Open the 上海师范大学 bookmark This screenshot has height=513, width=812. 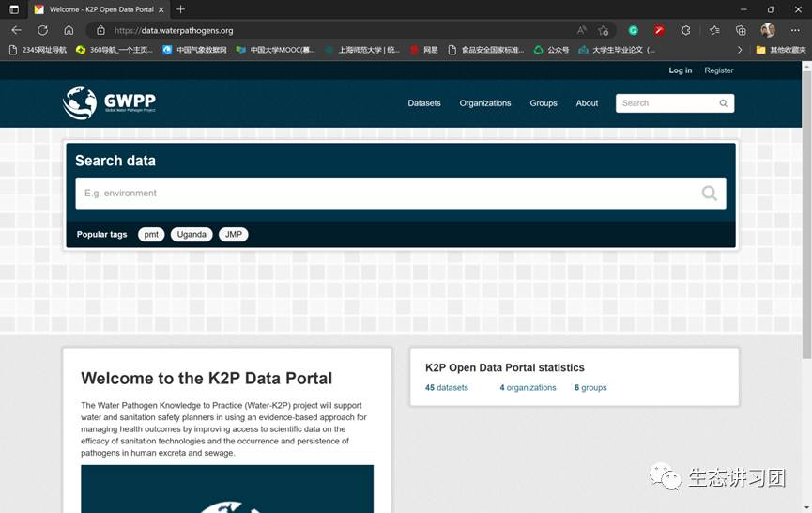(362, 50)
